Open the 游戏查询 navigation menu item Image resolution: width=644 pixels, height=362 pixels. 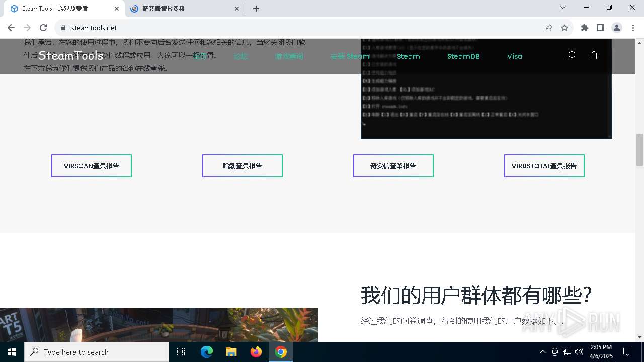click(x=289, y=56)
